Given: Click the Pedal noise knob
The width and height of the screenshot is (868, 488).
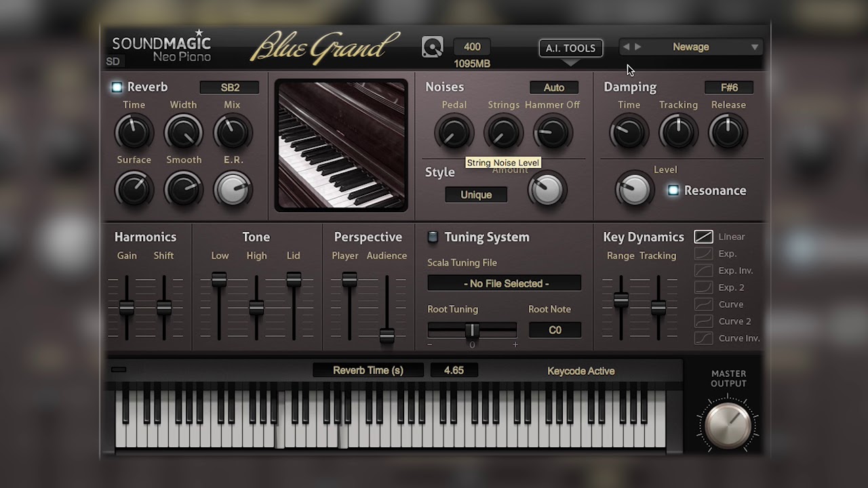Looking at the screenshot, I should pyautogui.click(x=454, y=131).
